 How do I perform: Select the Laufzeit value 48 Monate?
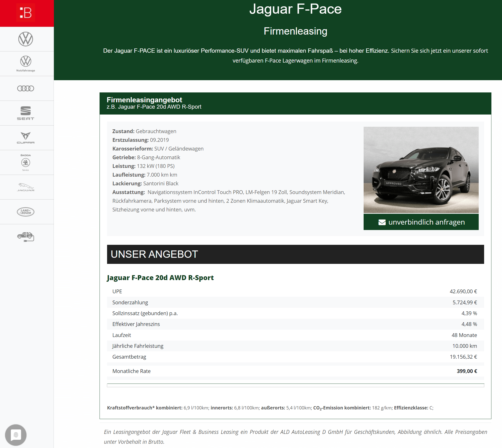click(464, 335)
